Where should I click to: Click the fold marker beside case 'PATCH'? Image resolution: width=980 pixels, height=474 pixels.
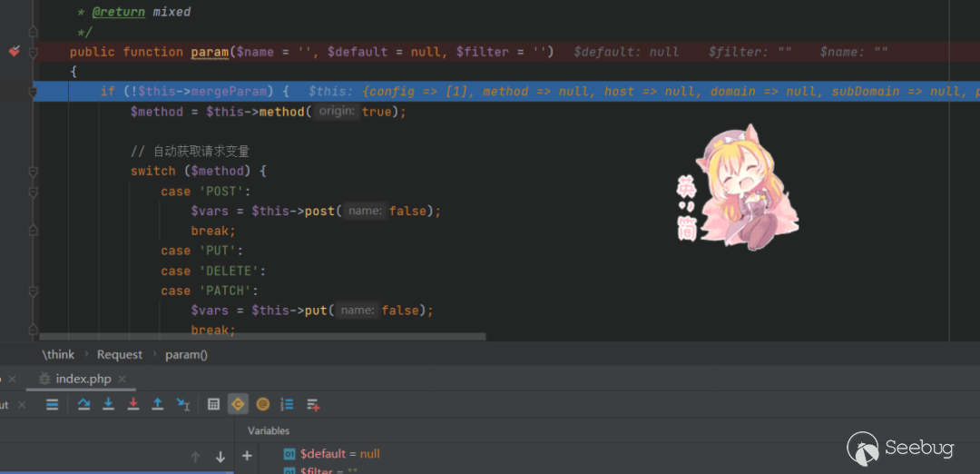pyautogui.click(x=34, y=291)
